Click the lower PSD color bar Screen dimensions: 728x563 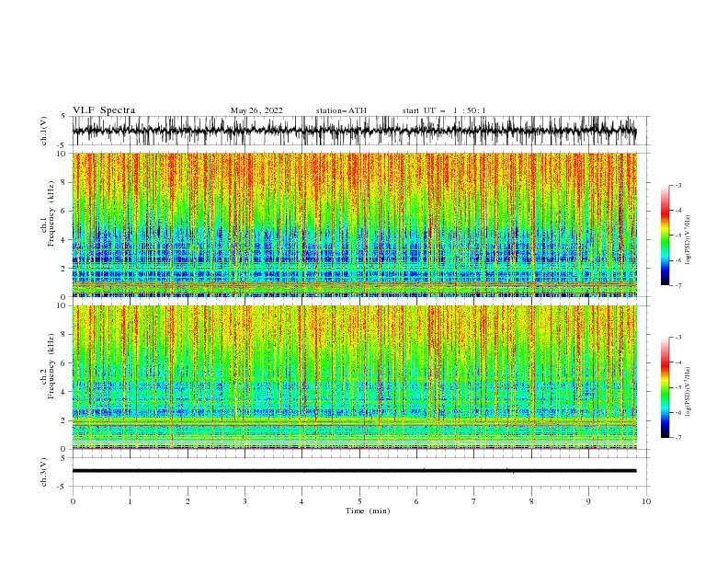coord(665,387)
